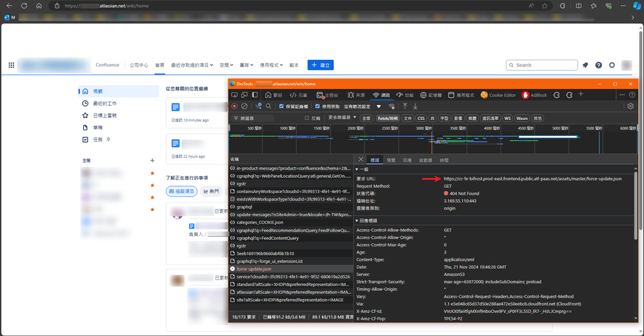Select the Fetch/XHR filter

click(388, 118)
